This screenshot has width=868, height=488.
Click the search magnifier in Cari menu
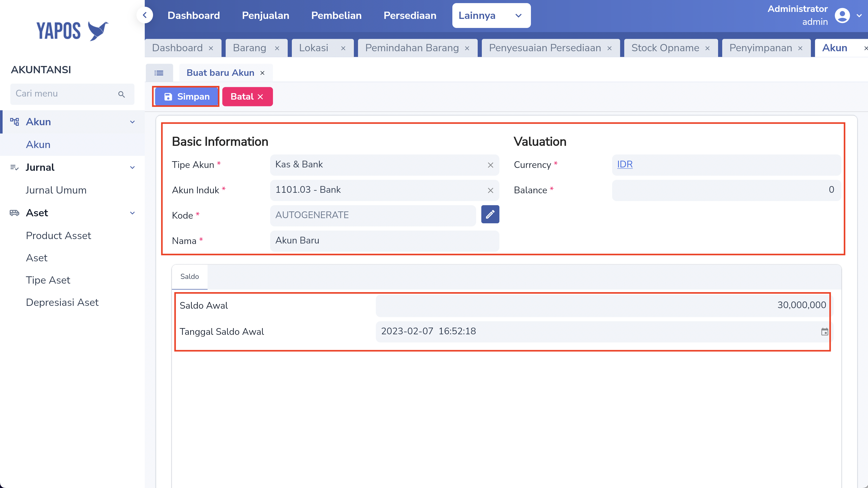click(122, 94)
